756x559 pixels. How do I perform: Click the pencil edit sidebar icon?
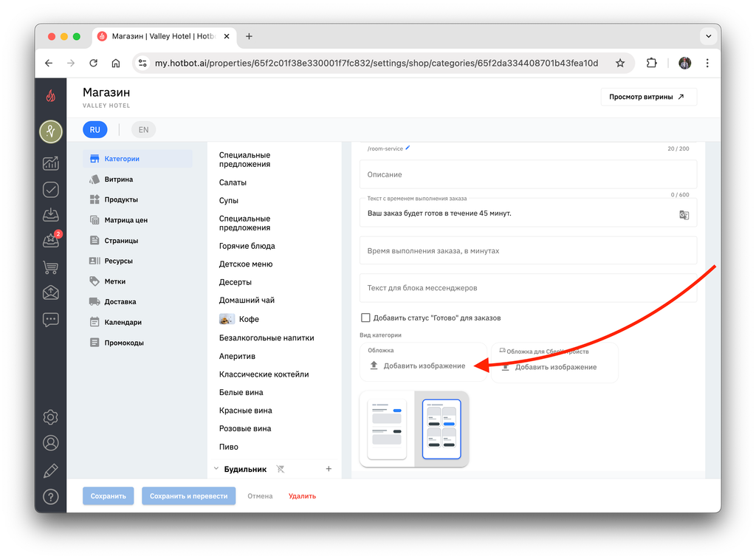tap(51, 470)
